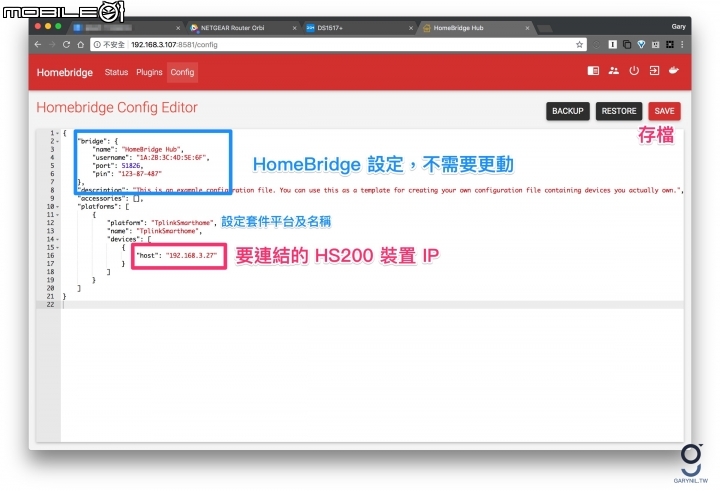This screenshot has height=491, width=720.
Task: Click the Homebridge brand link
Action: [x=65, y=73]
